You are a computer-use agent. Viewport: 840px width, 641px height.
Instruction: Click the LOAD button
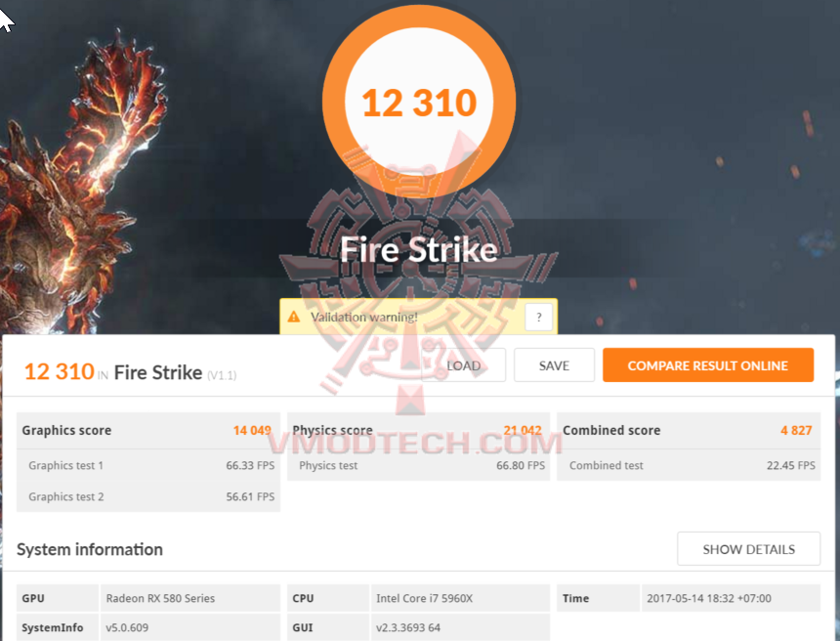click(463, 365)
